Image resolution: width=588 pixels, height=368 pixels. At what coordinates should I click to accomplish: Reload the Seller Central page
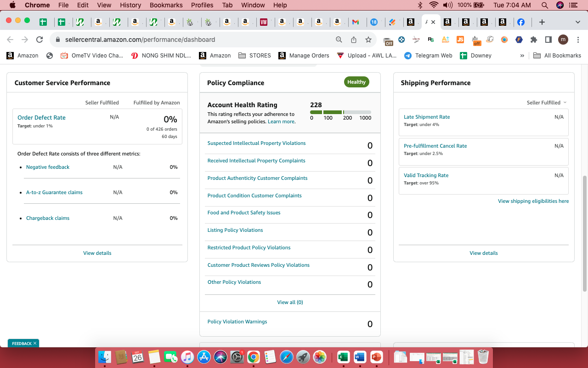pos(40,40)
